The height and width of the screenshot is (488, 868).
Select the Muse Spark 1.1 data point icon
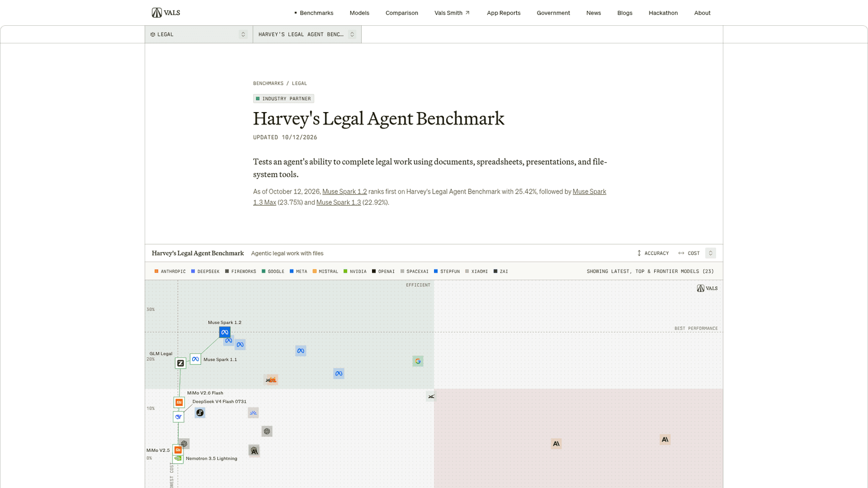195,359
